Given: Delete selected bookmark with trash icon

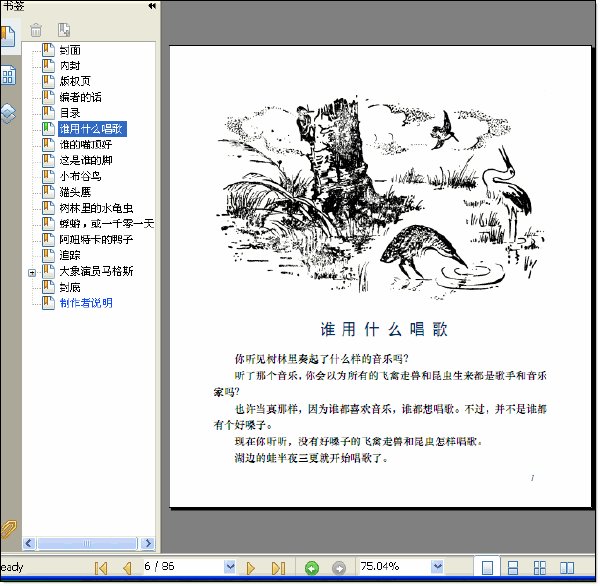Looking at the screenshot, I should point(36,30).
